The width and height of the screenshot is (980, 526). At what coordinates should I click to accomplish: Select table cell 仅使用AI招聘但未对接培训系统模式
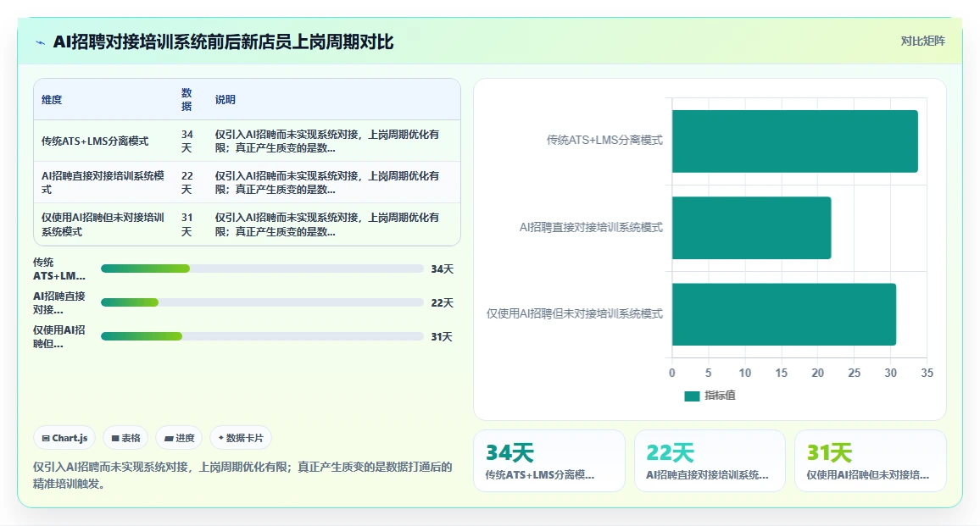coord(103,224)
